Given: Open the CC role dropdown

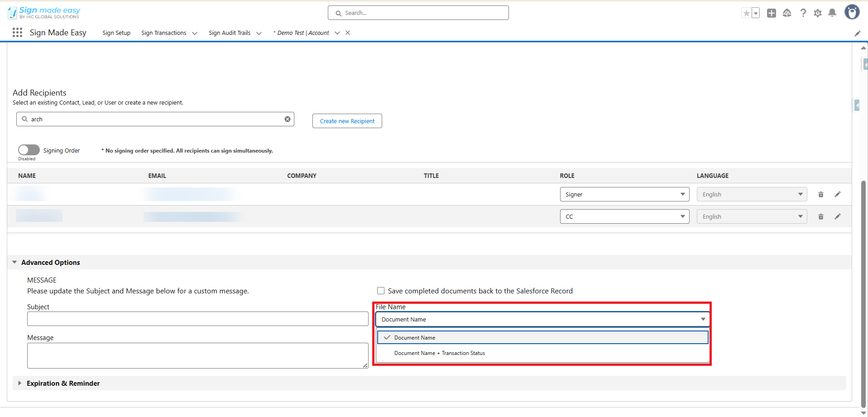Looking at the screenshot, I should point(624,217).
